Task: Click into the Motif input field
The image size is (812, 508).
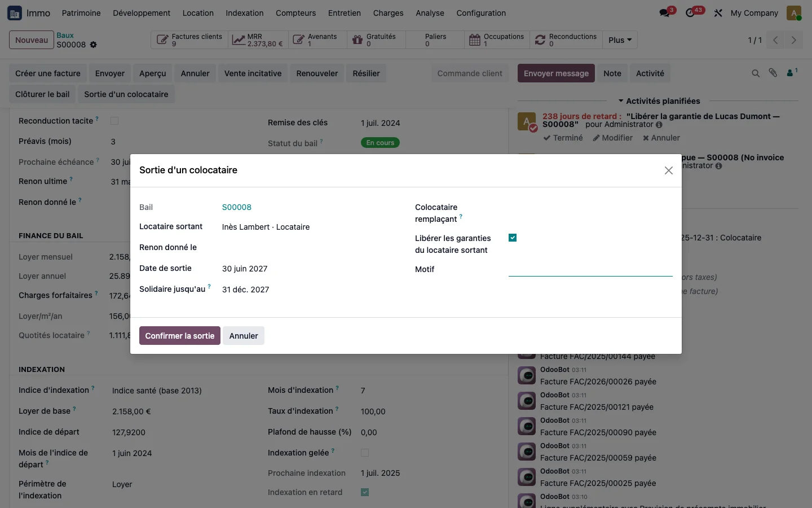Action: (590, 269)
